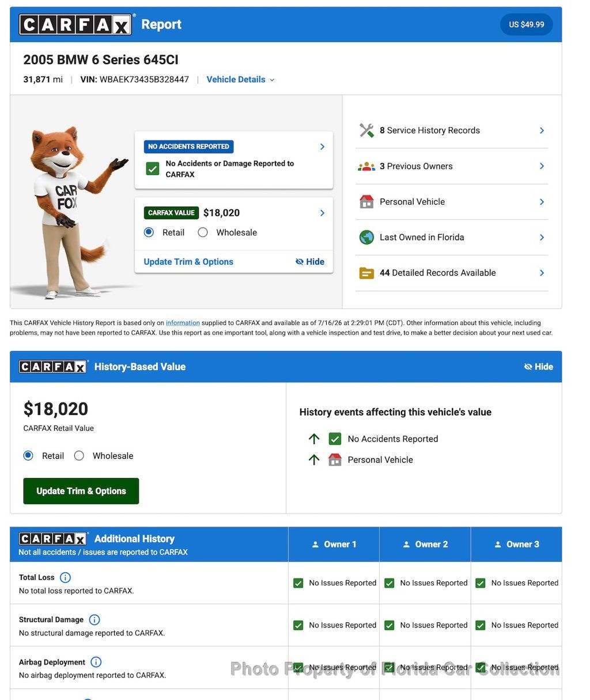
Task: Click the Personal Vehicle house icon
Action: (366, 202)
